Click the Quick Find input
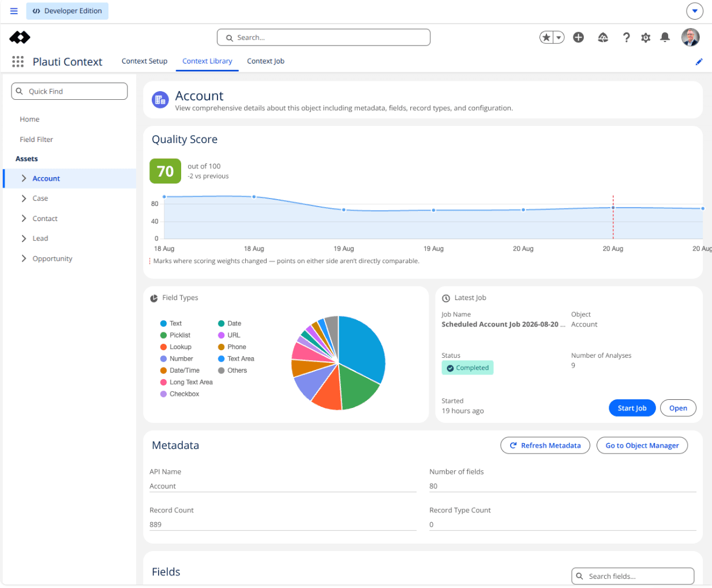The height and width of the screenshot is (588, 712). click(x=69, y=91)
